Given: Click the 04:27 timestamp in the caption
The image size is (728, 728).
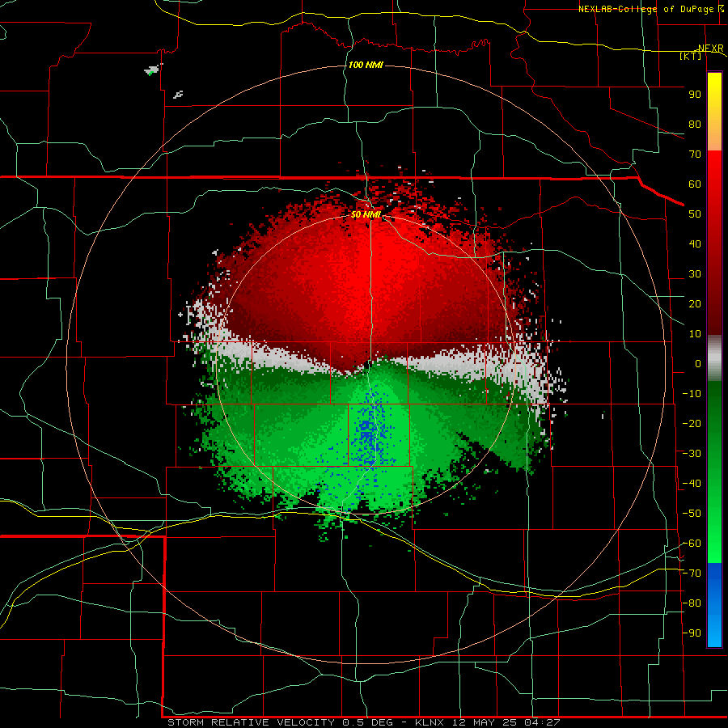Looking at the screenshot, I should point(542,722).
